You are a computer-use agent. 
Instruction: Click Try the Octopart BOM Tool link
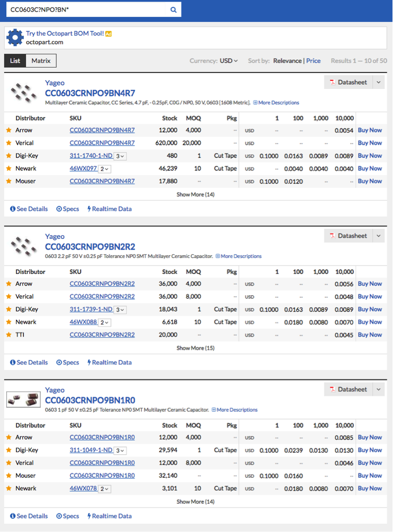click(x=65, y=33)
